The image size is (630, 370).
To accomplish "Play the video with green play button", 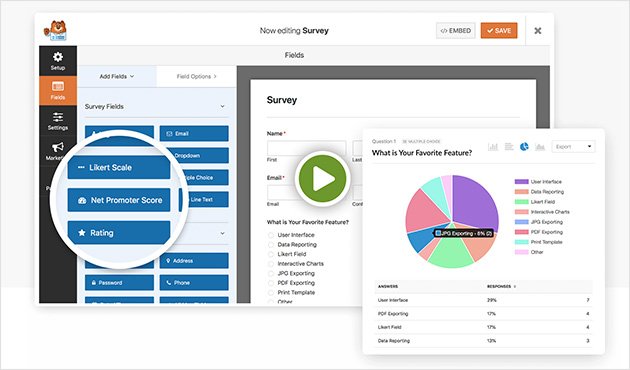I will (x=323, y=178).
